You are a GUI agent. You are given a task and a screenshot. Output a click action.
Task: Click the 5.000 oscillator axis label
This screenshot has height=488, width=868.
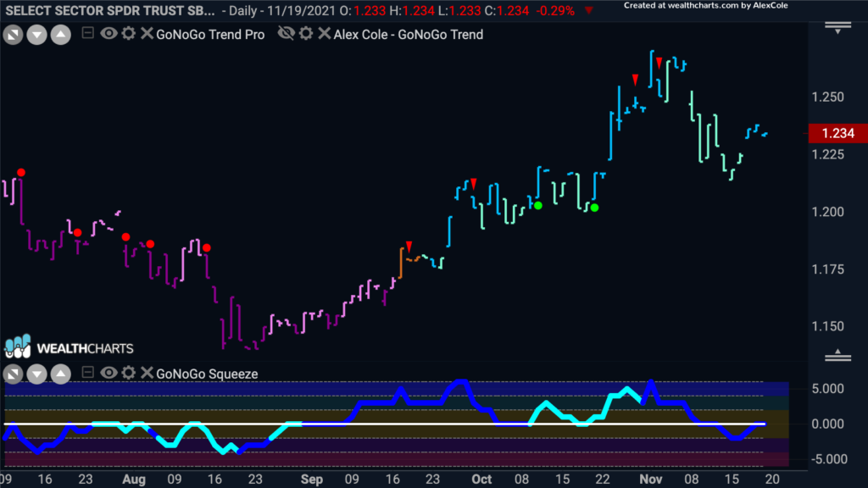[x=827, y=389]
